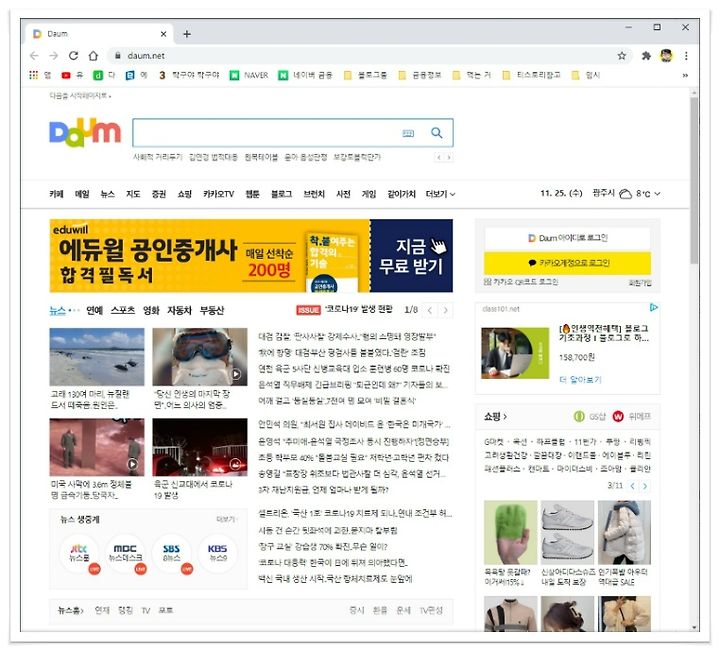Open the 카카오TV menu item
This screenshot has width=720, height=651.
[219, 194]
